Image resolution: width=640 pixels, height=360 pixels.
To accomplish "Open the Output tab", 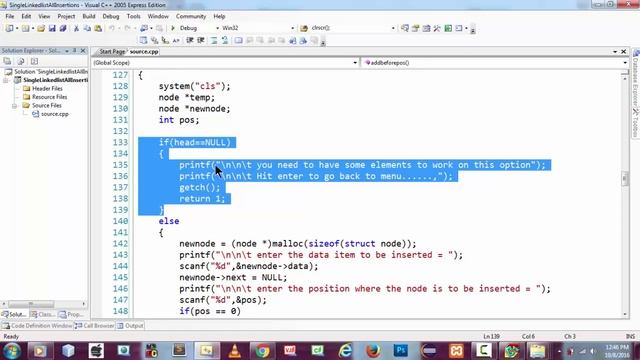I will pyautogui.click(x=130, y=326).
